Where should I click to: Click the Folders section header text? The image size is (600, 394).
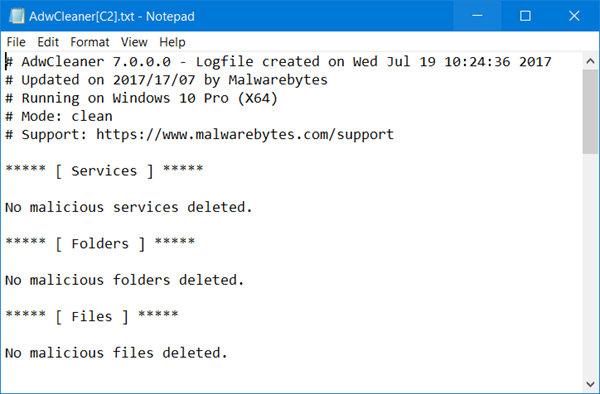tap(100, 244)
